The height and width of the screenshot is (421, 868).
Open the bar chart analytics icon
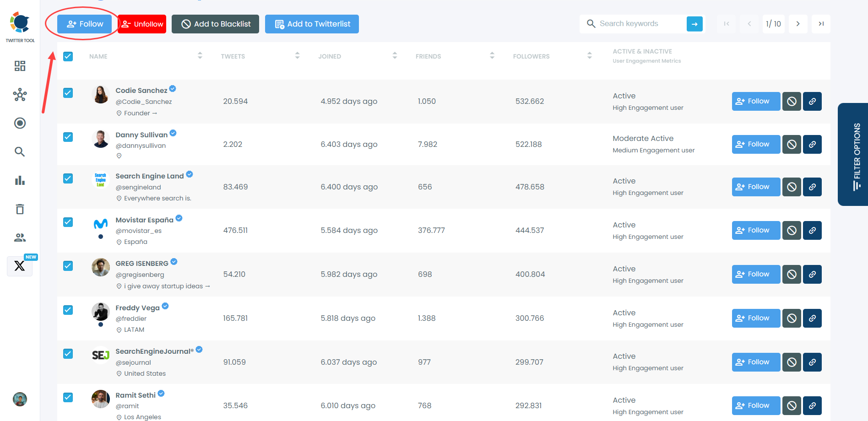20,180
